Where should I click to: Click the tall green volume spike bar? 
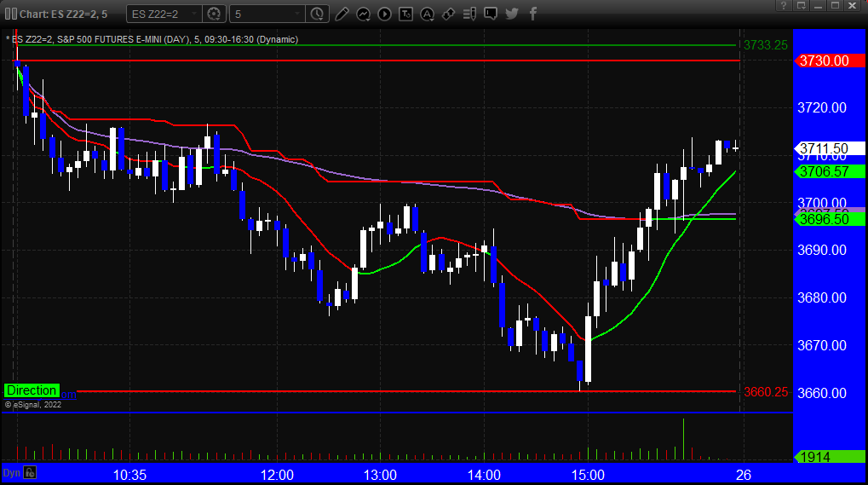(684, 439)
